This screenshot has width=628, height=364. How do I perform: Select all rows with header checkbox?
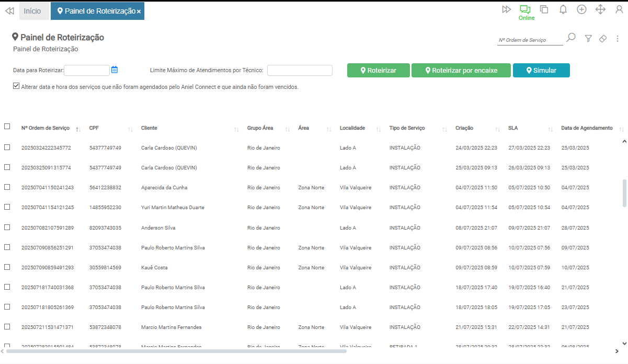7,127
